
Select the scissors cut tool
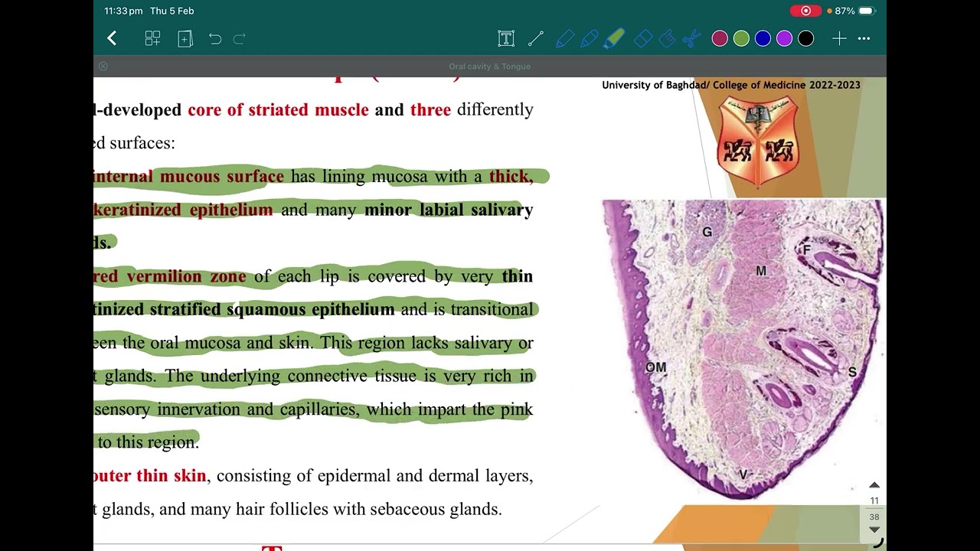click(691, 38)
